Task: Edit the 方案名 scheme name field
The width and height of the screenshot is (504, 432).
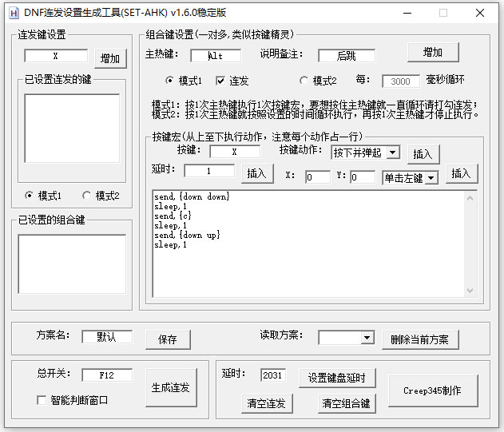Action: pos(107,337)
